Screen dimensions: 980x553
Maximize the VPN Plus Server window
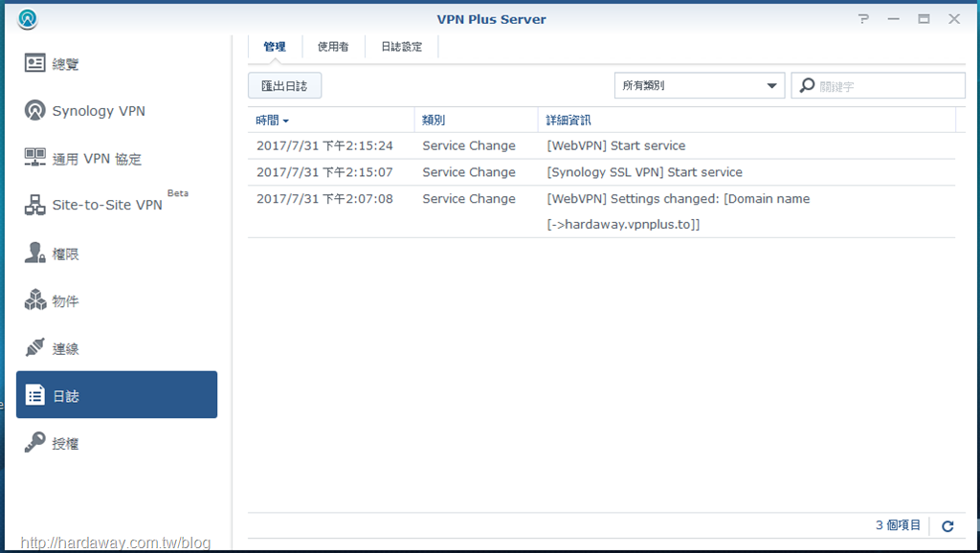point(924,19)
